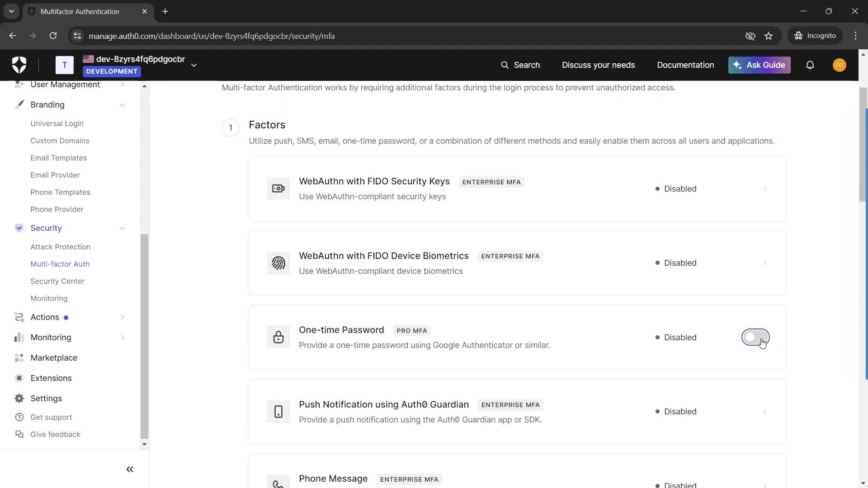Close Multifactor Authentication tab
Viewport: 868px width, 488px height.
coord(145,11)
